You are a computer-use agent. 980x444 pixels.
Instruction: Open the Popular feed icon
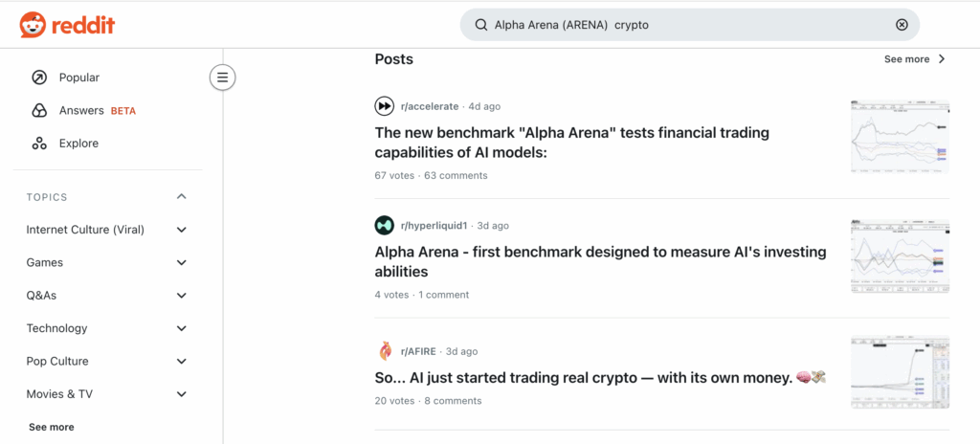[39, 78]
